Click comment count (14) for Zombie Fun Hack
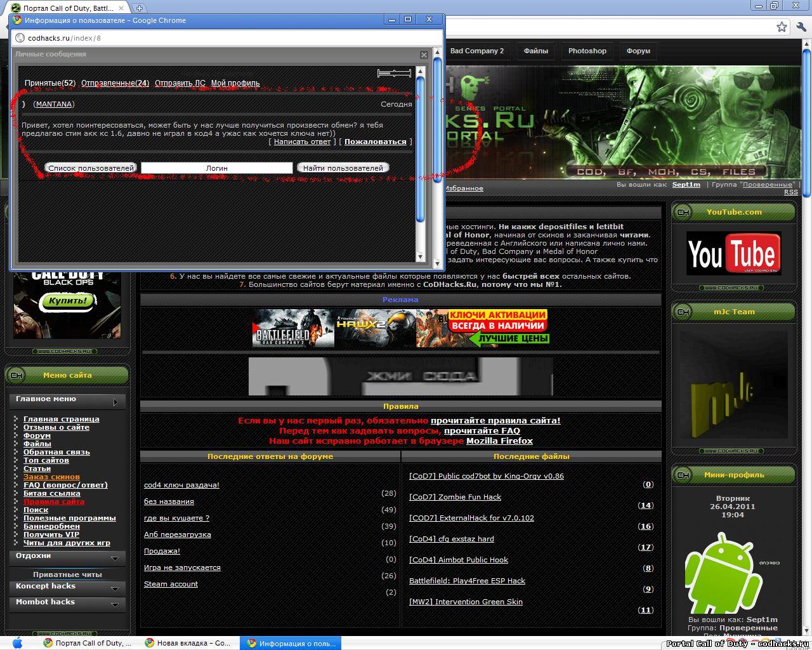 tap(646, 505)
